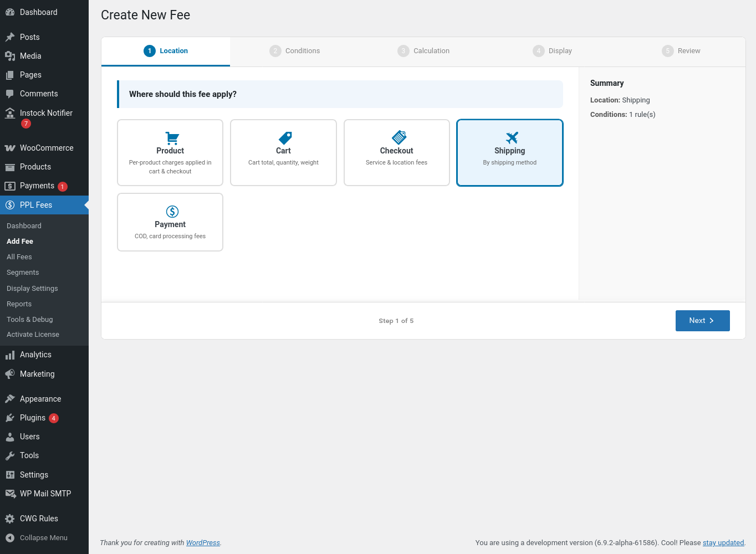Viewport: 756px width, 554px height.
Task: Open the stay updated link
Action: click(x=723, y=543)
